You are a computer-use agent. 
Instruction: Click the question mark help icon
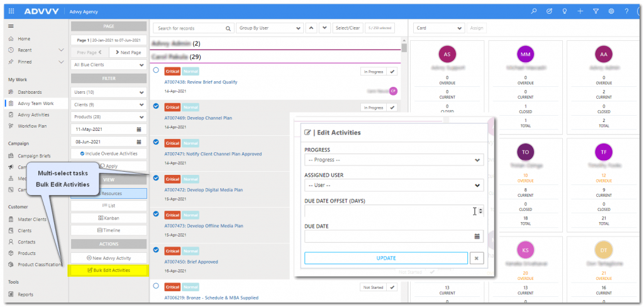point(626,11)
